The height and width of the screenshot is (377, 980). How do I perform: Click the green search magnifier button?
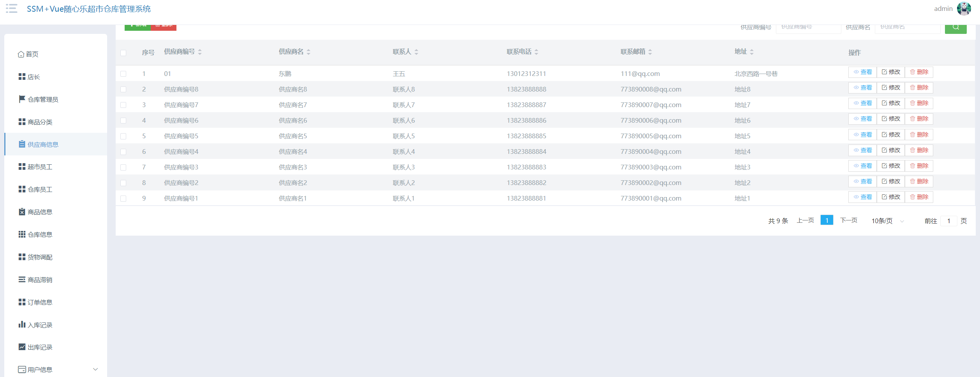coord(955,28)
